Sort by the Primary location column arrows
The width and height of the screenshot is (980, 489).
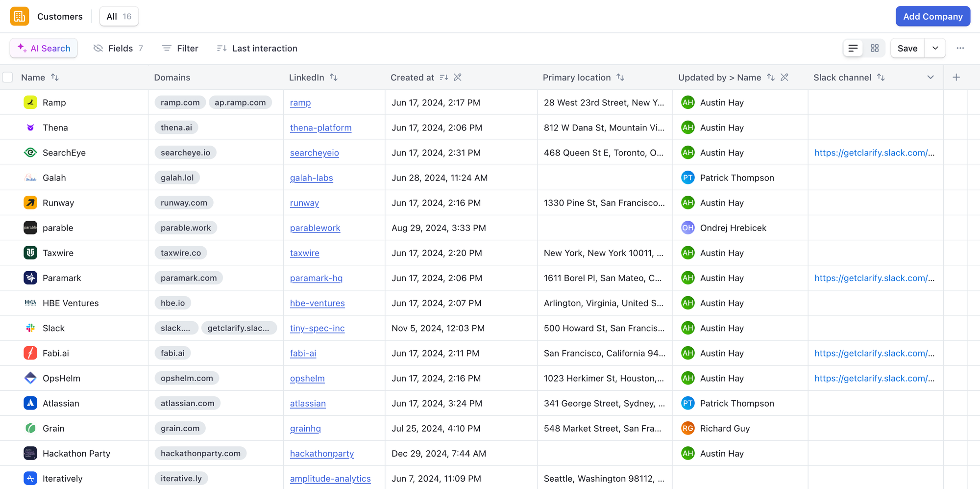(x=620, y=77)
